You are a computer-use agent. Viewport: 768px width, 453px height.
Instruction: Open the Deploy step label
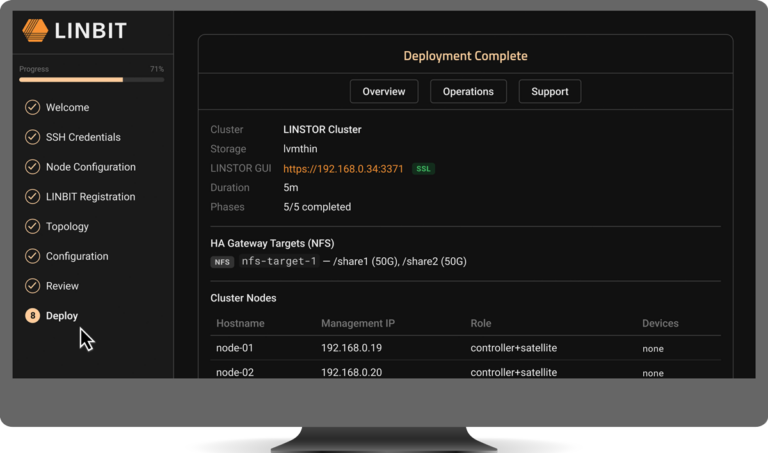[x=62, y=316]
